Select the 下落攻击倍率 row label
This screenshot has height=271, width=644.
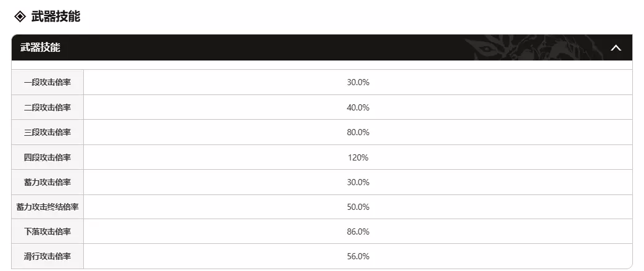tap(47, 231)
